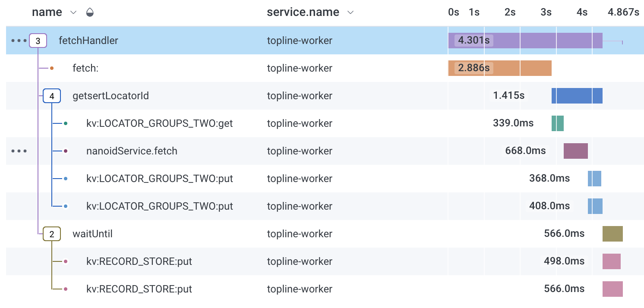Click the mauve nanoidService.fetch duration bar
Screen dimensions: 644x308
575,151
